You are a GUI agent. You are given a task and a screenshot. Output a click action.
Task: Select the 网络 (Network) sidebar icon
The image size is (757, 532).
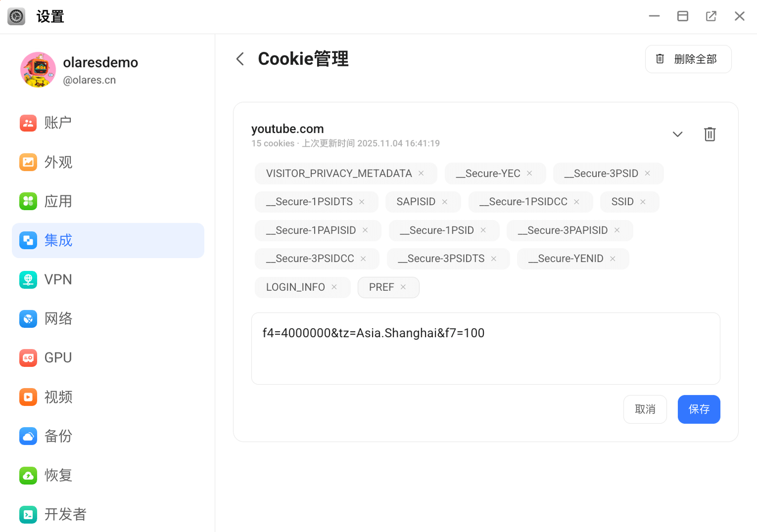[28, 318]
